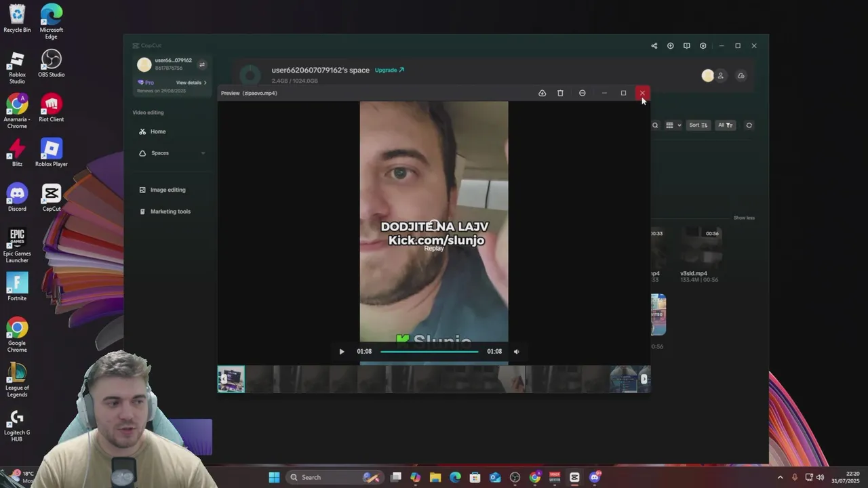Open File Explorer from taskbar

(x=435, y=477)
